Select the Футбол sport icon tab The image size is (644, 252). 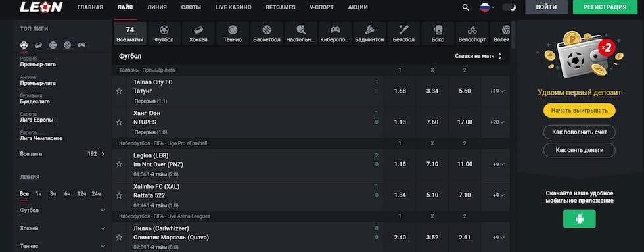point(164,34)
